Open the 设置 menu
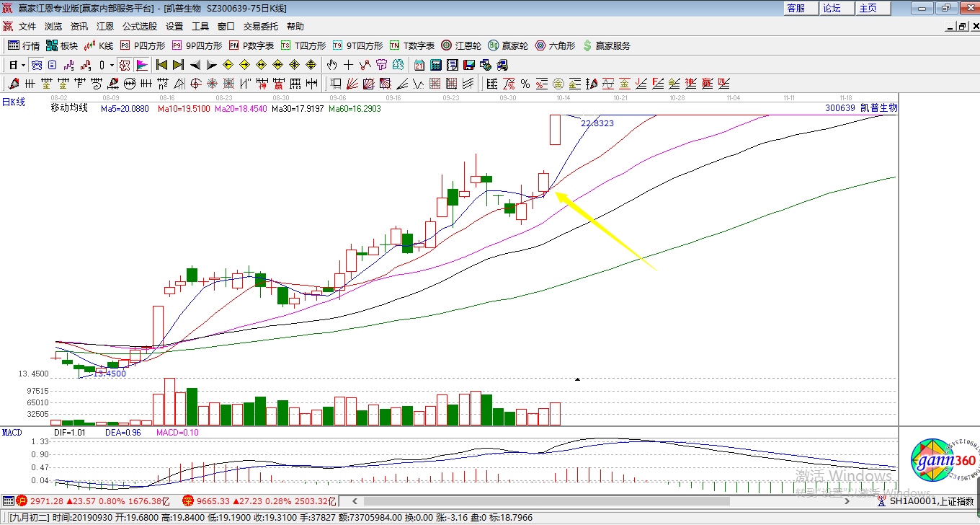The image size is (980, 525). tap(174, 27)
